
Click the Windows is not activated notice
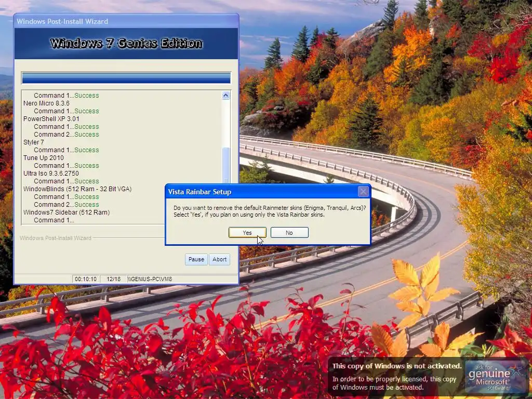tap(397, 377)
